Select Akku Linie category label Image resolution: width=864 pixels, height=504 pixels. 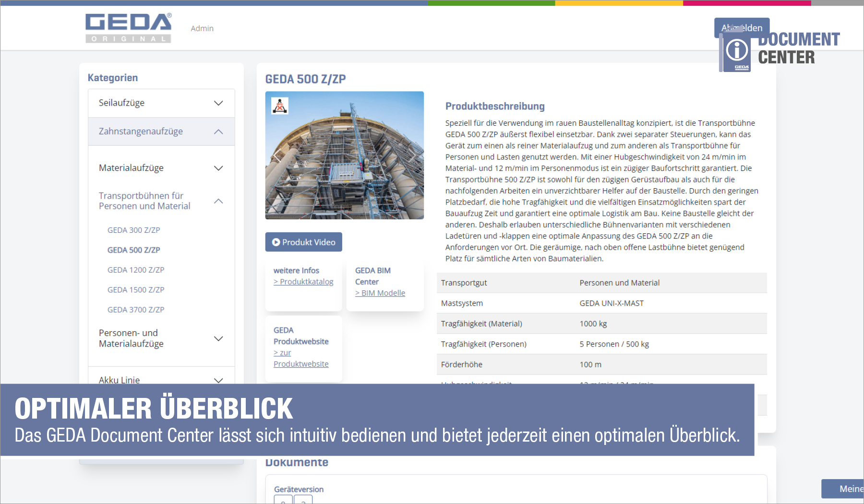[x=119, y=379]
